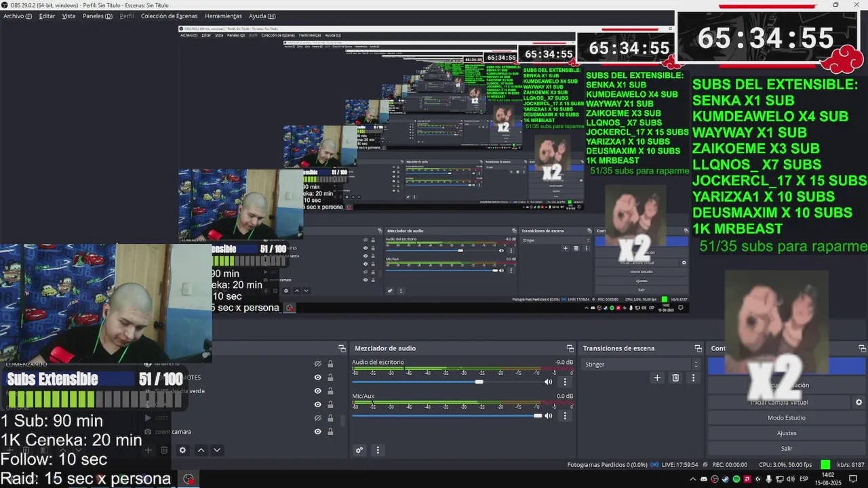The width and height of the screenshot is (868, 488).
Task: Toggle lock on the CBET source row
Action: 330,418
